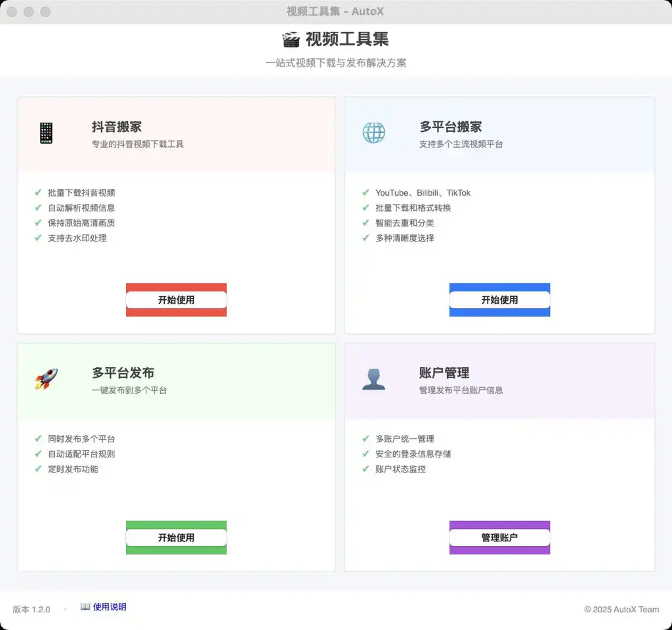Viewport: 672px width, 630px height.
Task: Click the user silhouette icon for 账户管理
Action: (x=373, y=379)
